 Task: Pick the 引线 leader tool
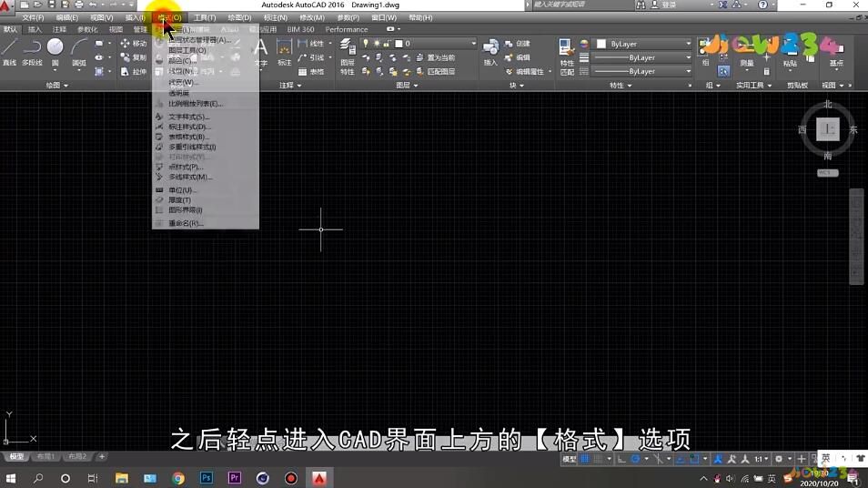point(311,57)
